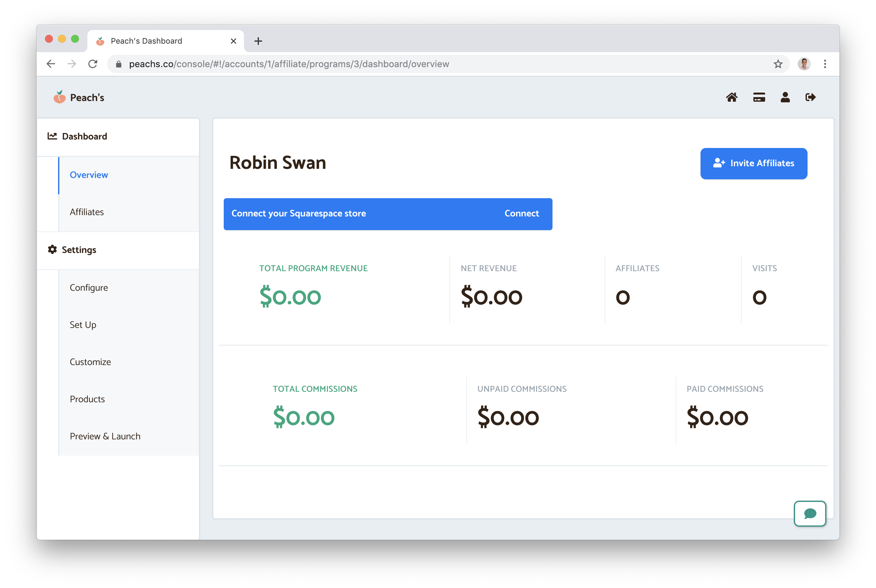Open the Configure settings page

[x=89, y=287]
